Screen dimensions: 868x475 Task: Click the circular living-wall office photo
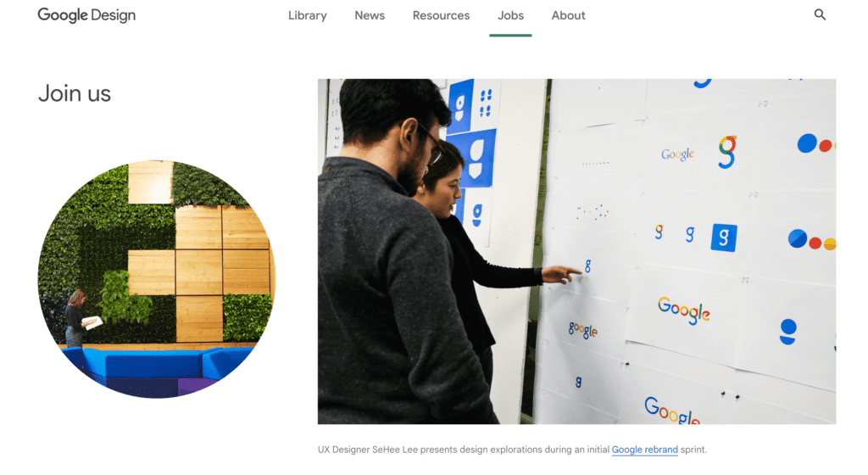157,279
